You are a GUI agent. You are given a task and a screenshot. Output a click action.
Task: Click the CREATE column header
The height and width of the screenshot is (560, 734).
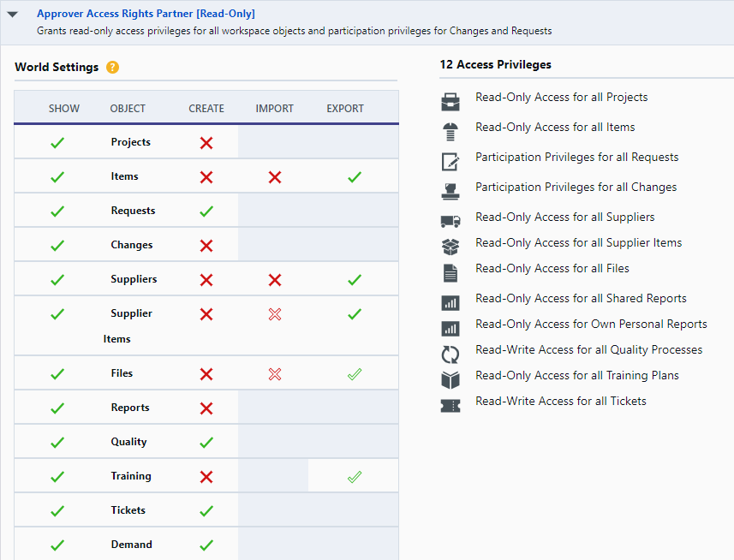[206, 109]
